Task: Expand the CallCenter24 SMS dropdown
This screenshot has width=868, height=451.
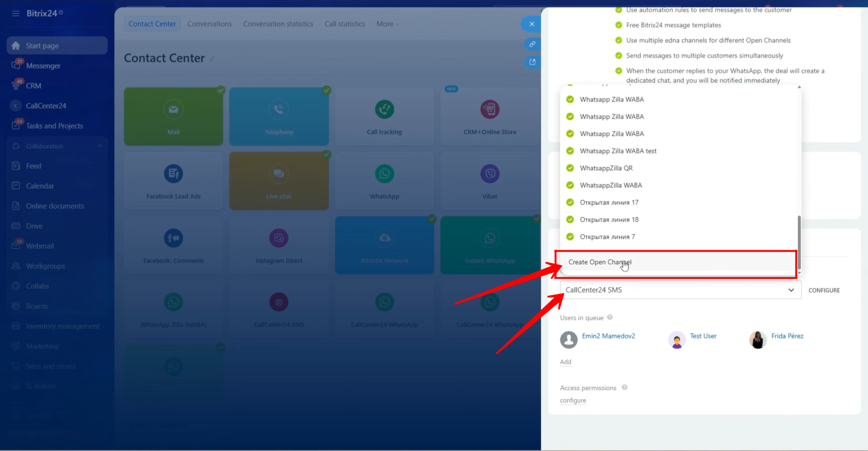Action: point(680,290)
